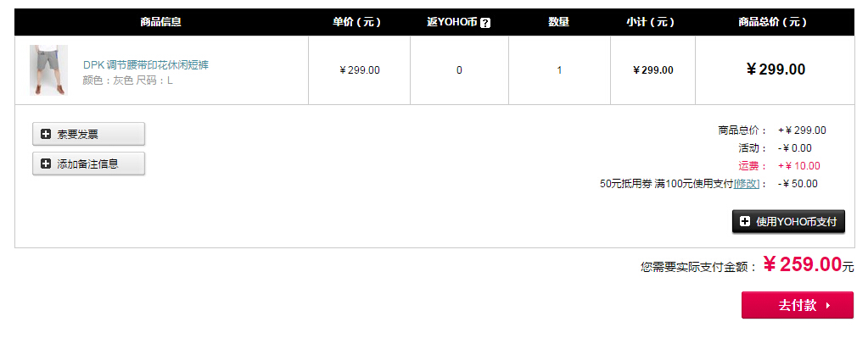Click the gray shorts product thumbnail
This screenshot has width=868, height=344.
48,70
